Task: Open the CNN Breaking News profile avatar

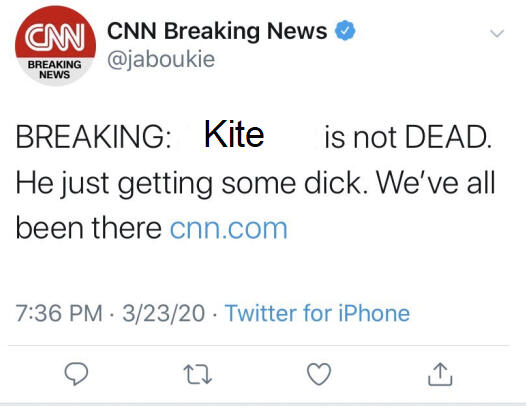Action: [55, 46]
